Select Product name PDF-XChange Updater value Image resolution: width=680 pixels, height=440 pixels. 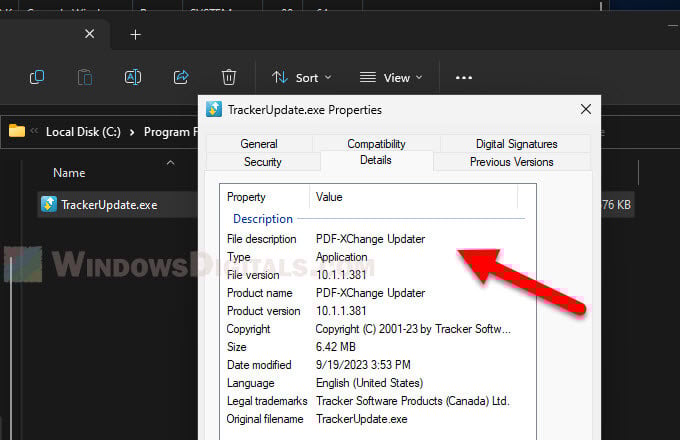pos(370,293)
